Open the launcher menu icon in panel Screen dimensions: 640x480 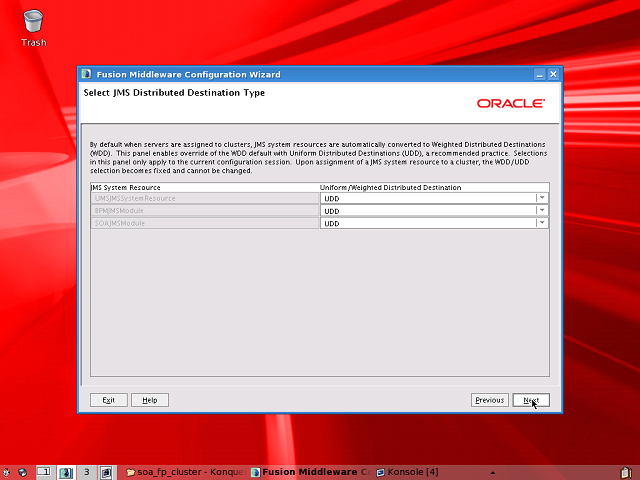(6, 472)
